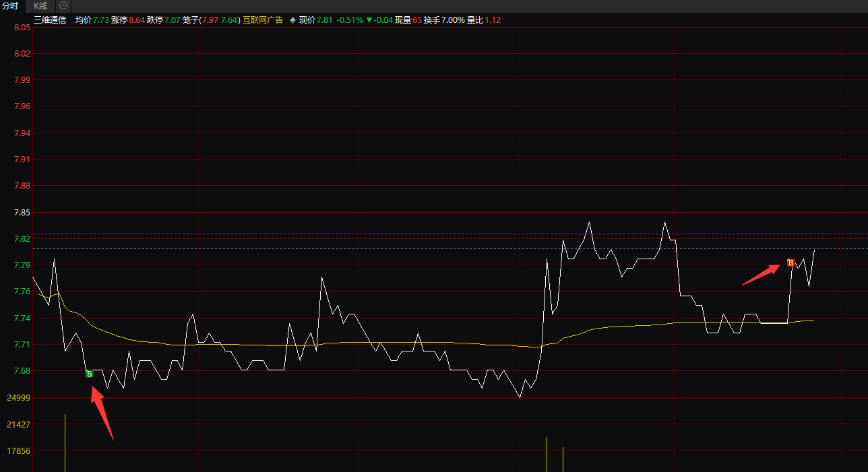The image size is (868, 472).
Task: Switch to the 分时 tab
Action: [10, 5]
